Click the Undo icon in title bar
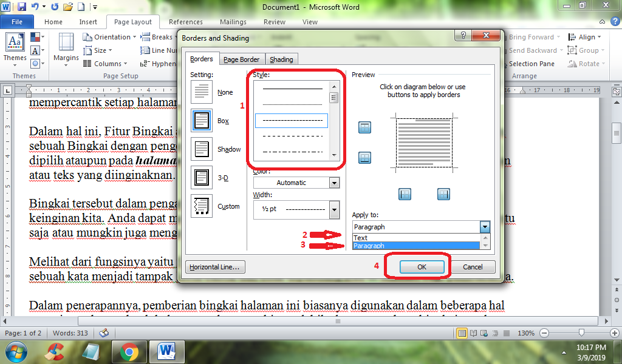This screenshot has height=364, width=622. tap(35, 7)
